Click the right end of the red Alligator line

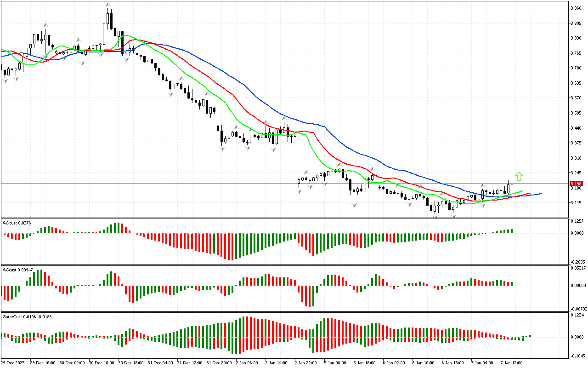[x=530, y=194]
